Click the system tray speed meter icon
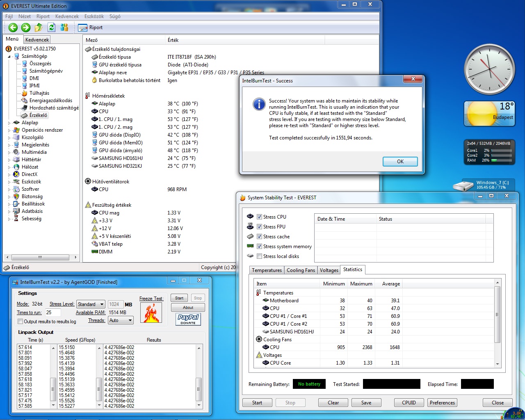 coord(515,413)
